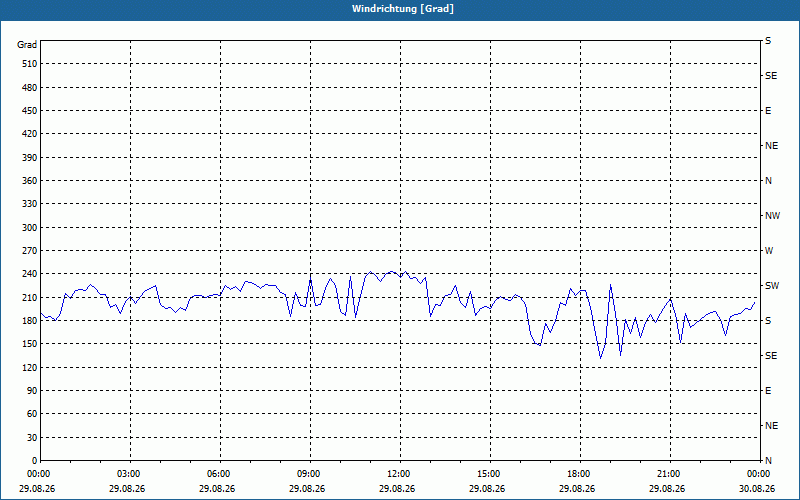Screen dimensions: 800x500
Task: Click the y-axis value 300
Action: tap(30, 228)
